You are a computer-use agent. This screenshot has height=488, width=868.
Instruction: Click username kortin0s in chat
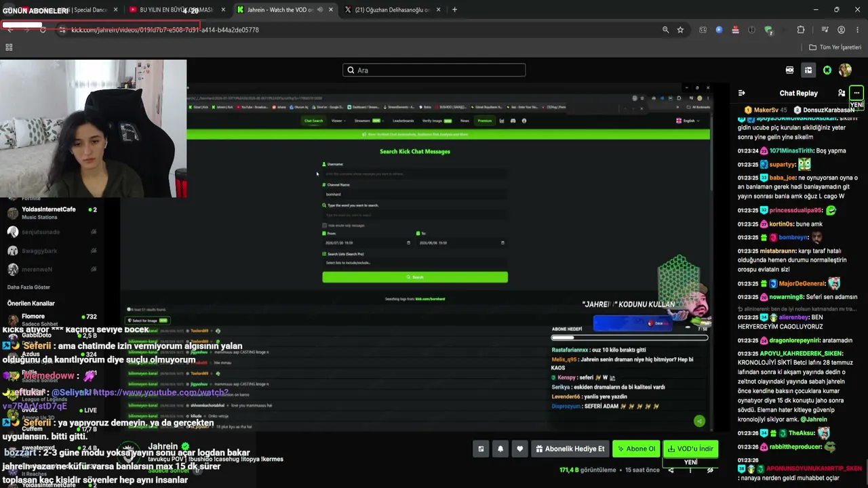coord(781,224)
